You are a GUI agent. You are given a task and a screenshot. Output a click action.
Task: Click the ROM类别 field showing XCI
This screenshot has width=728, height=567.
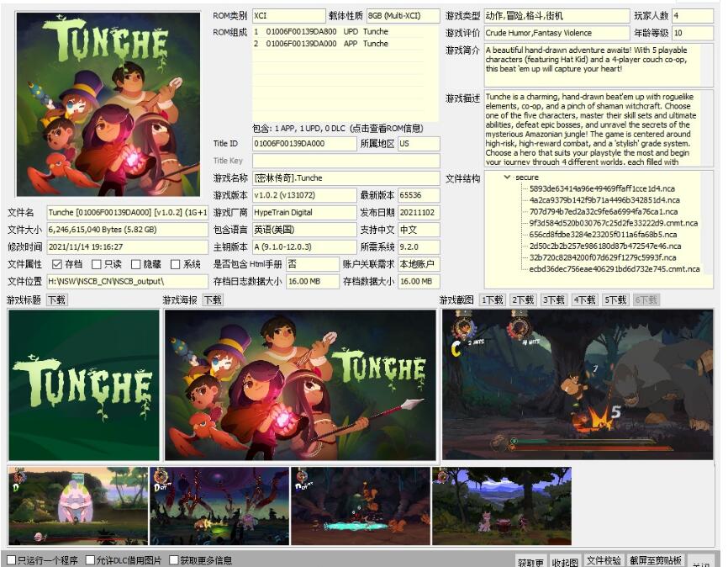[x=289, y=16]
